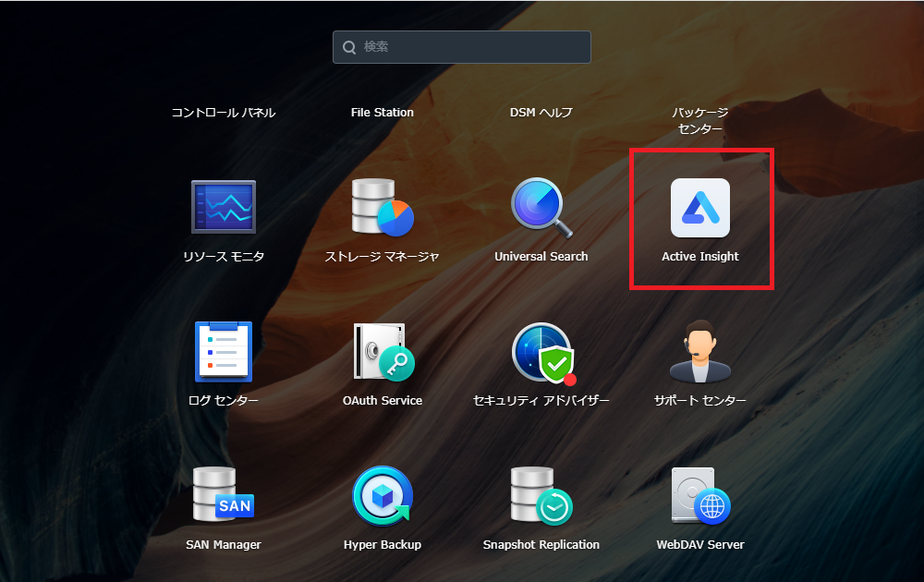Viewport: 924px width, 582px height.
Task: Open the Resource Monitor (リソース モニタ) app
Action: pyautogui.click(x=224, y=207)
